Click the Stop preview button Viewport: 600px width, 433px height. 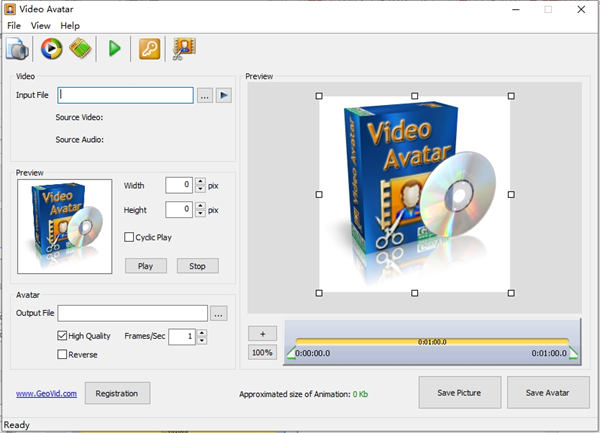pos(197,266)
